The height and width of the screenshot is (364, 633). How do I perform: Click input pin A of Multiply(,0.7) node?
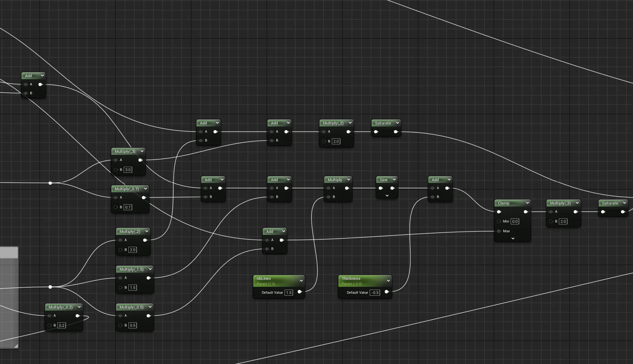tap(116, 198)
